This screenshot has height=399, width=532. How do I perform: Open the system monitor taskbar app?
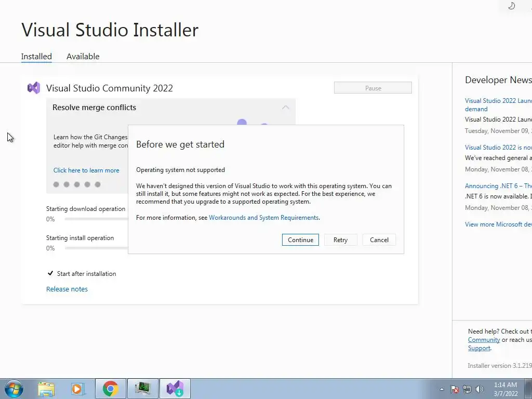142,389
